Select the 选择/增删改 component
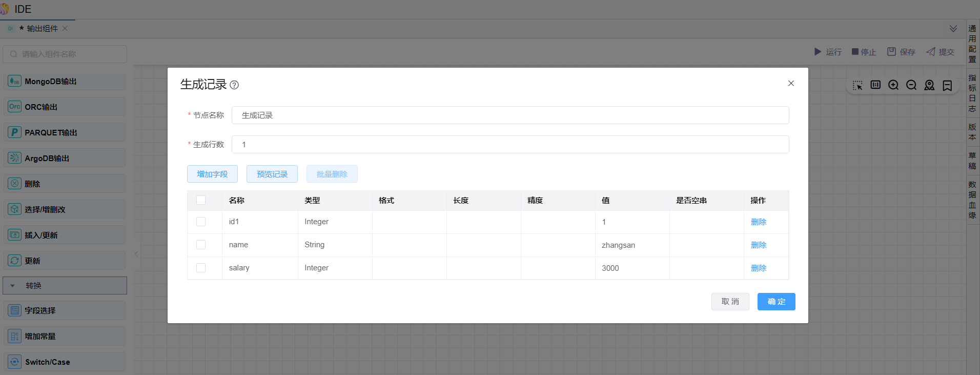Screen dimensions: 980x375 (x=65, y=209)
